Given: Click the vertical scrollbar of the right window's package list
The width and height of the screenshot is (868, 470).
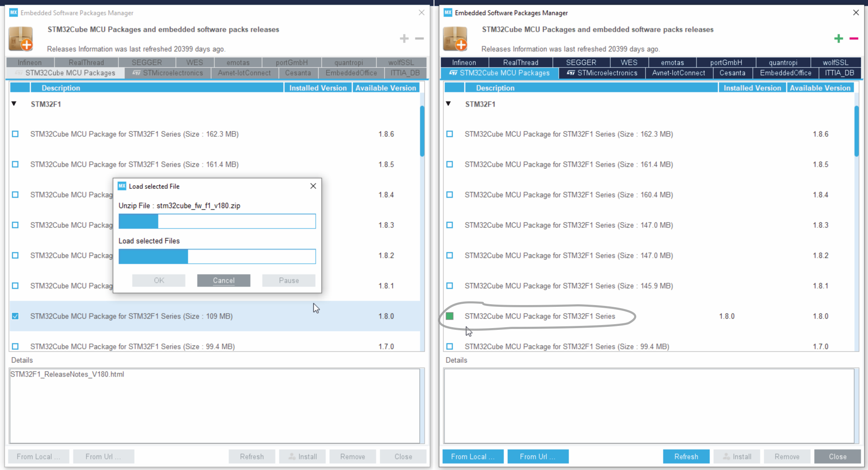Looking at the screenshot, I should 857,131.
